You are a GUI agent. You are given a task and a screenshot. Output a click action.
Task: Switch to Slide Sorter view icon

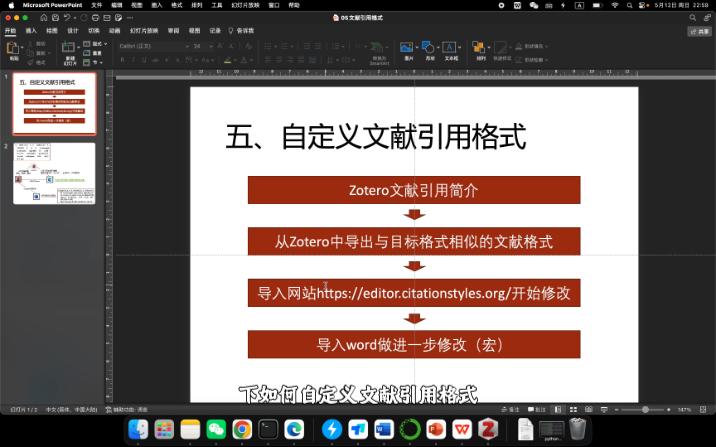coord(574,410)
